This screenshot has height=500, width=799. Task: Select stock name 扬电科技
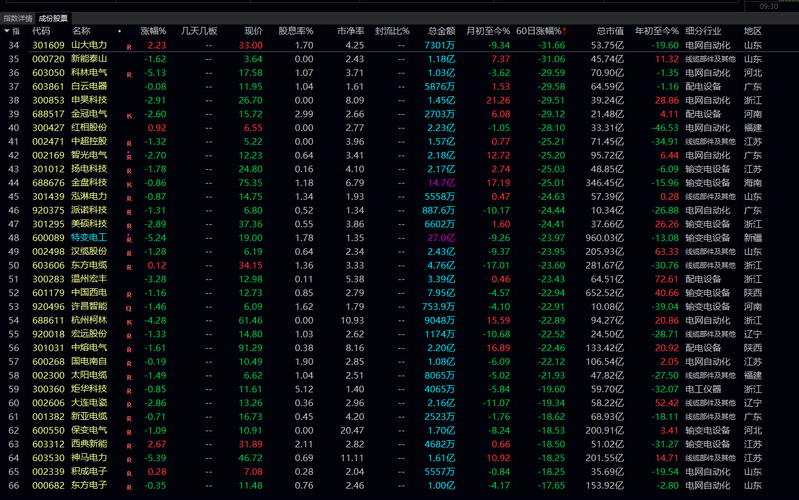point(89,169)
